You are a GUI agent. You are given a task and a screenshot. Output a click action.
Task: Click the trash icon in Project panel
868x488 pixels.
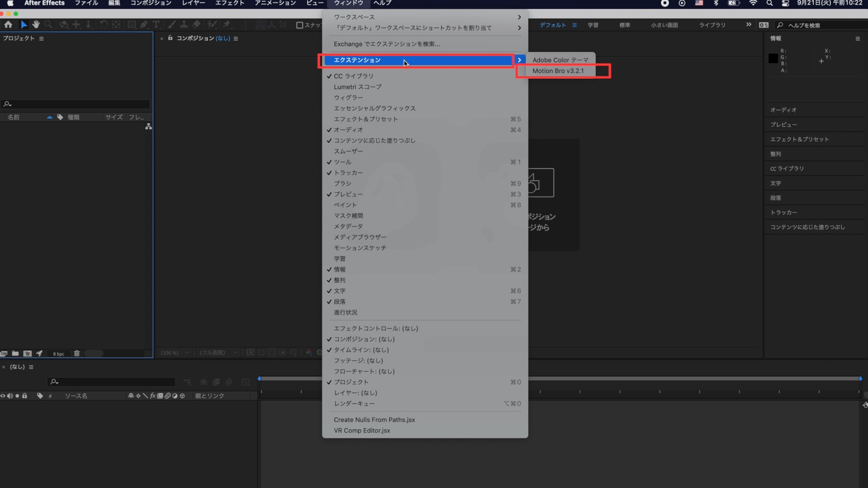[x=77, y=353]
